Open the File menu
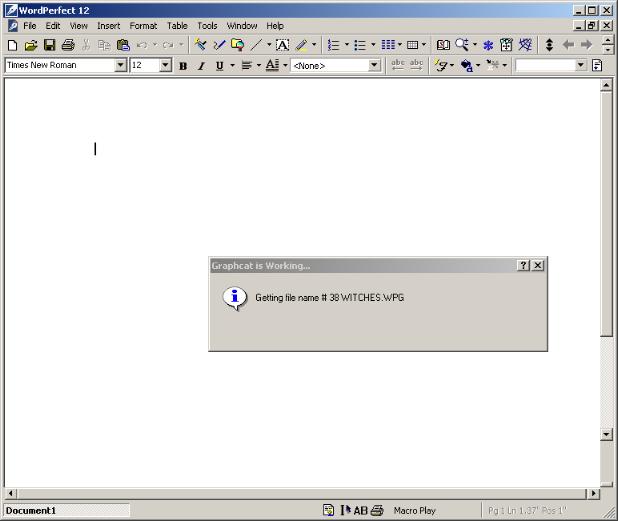This screenshot has height=521, width=618. click(x=30, y=26)
